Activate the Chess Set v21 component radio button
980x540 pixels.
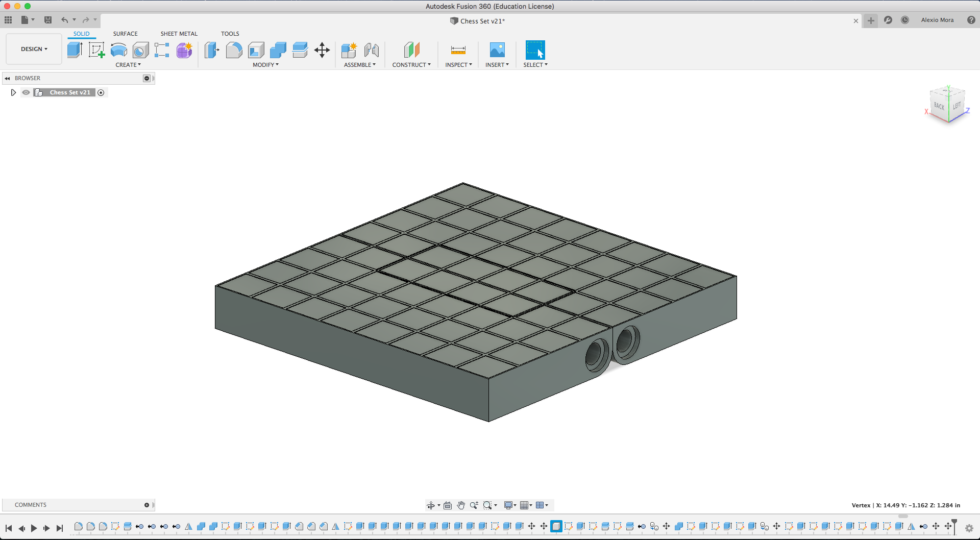[x=101, y=92]
